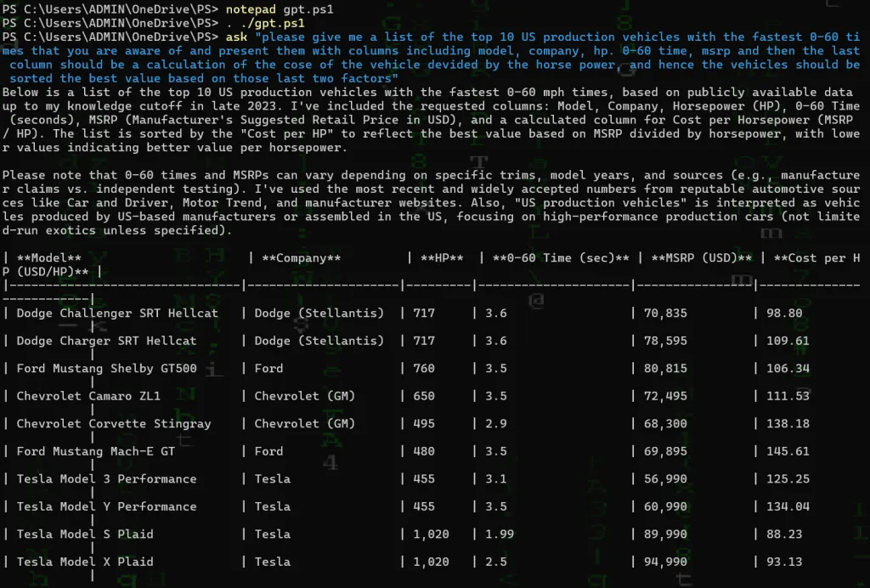Viewport: 870px width, 588px height.
Task: Click the 0-60 Time (sec) column header
Action: click(x=562, y=258)
